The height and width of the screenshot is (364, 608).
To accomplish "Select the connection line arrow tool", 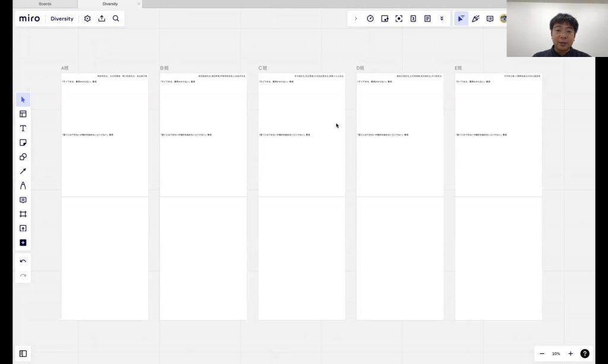I will coord(23,171).
